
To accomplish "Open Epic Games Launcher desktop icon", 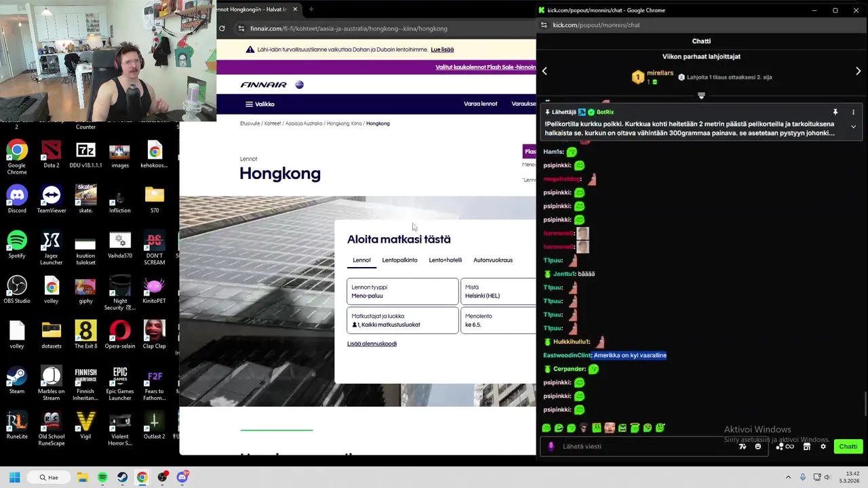I will [x=119, y=384].
